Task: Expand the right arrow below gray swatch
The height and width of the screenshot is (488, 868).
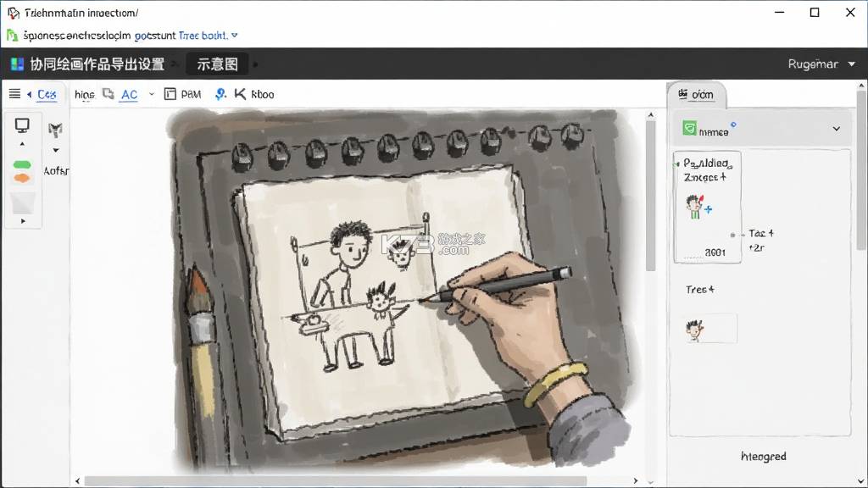Action: 23,221
